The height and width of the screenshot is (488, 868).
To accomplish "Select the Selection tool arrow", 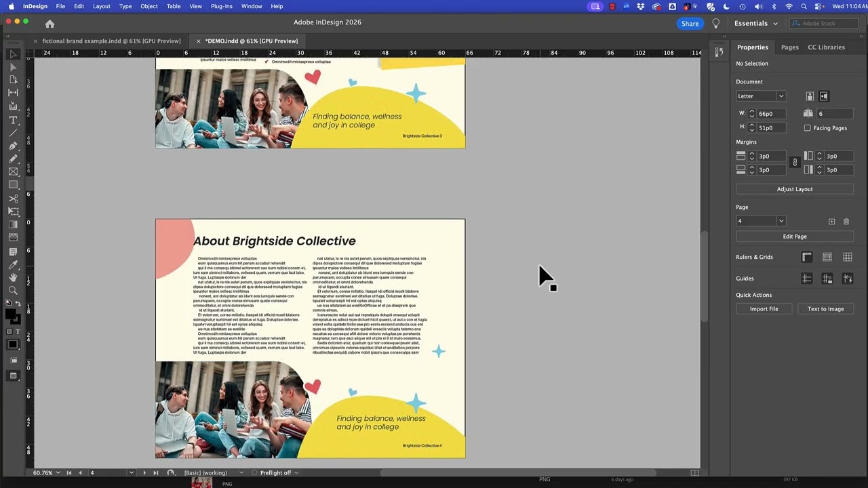I will pos(13,54).
